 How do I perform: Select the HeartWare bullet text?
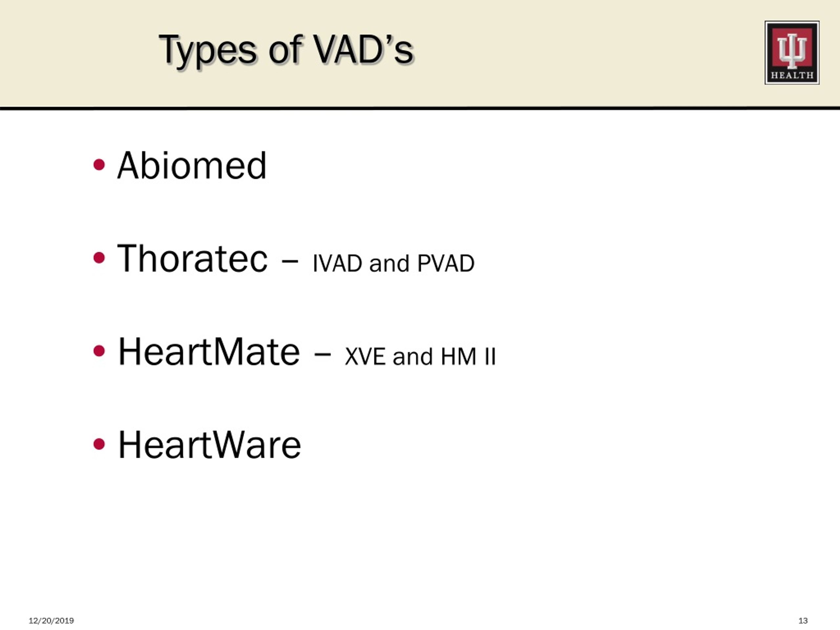point(210,445)
